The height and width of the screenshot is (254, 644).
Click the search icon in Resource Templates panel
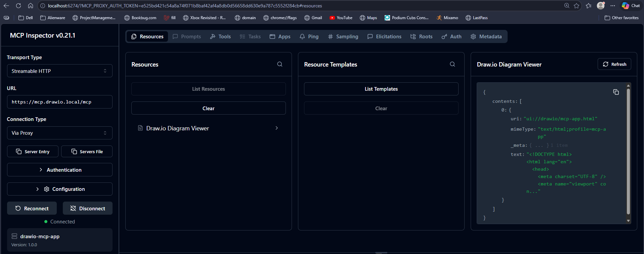click(452, 64)
